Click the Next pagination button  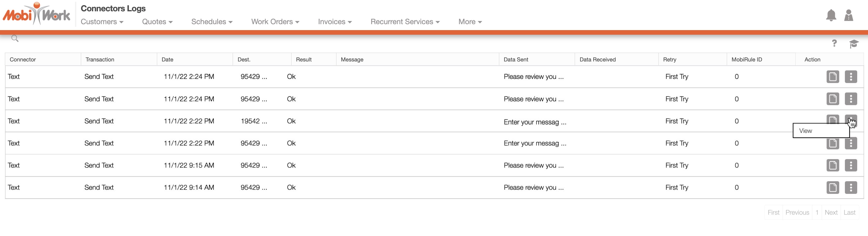coord(831,212)
